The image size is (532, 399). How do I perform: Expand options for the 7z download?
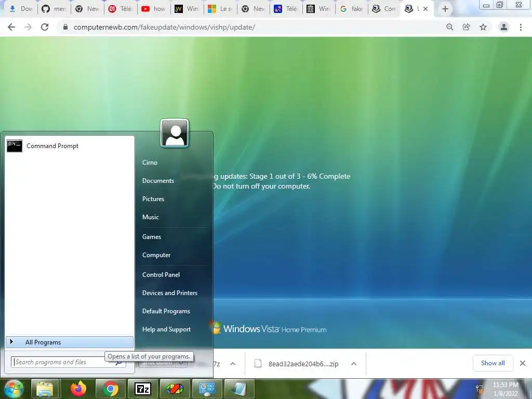pos(233,364)
